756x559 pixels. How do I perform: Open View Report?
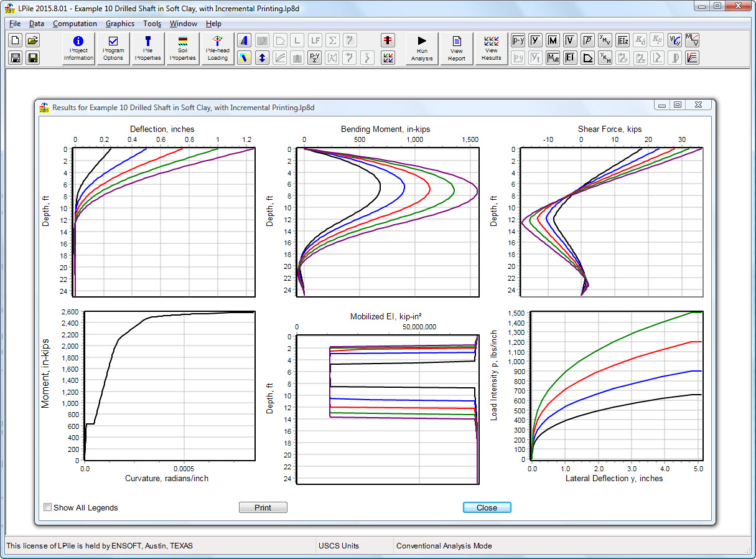pyautogui.click(x=457, y=49)
